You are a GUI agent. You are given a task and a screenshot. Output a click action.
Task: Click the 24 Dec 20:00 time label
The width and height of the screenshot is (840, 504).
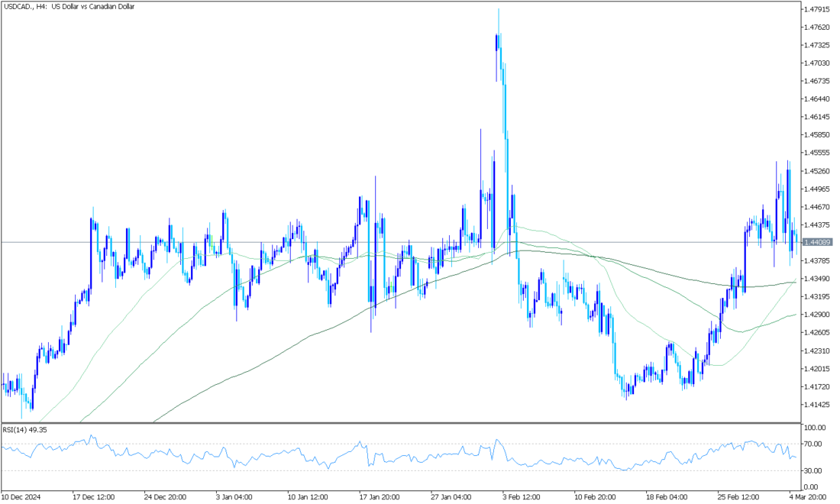tap(166, 497)
